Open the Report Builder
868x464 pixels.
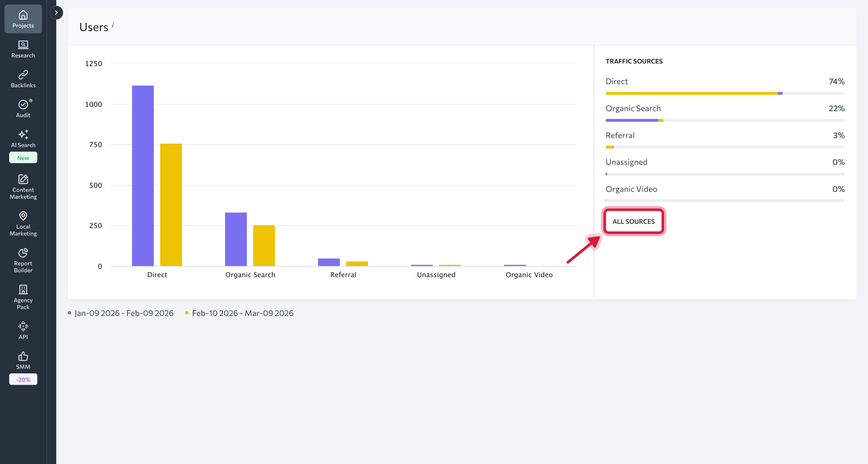coord(23,260)
